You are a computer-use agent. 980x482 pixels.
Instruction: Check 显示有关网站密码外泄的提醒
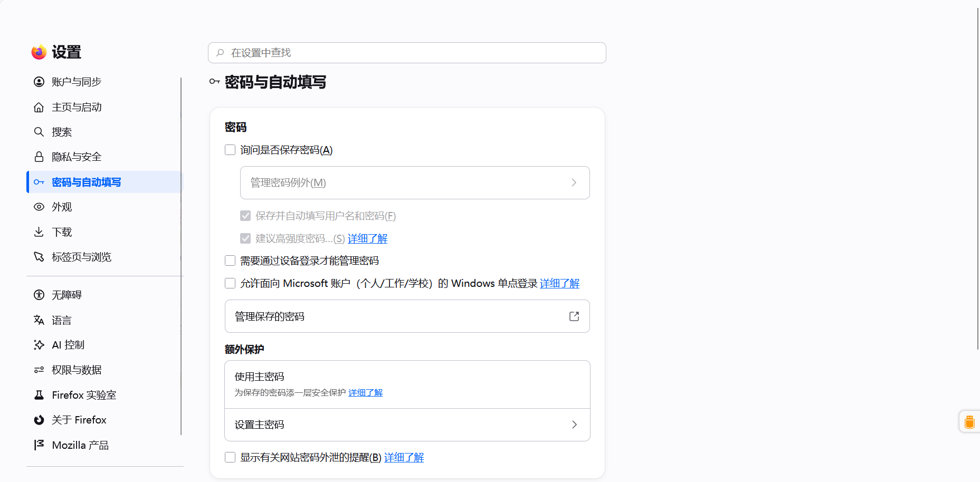coord(230,457)
